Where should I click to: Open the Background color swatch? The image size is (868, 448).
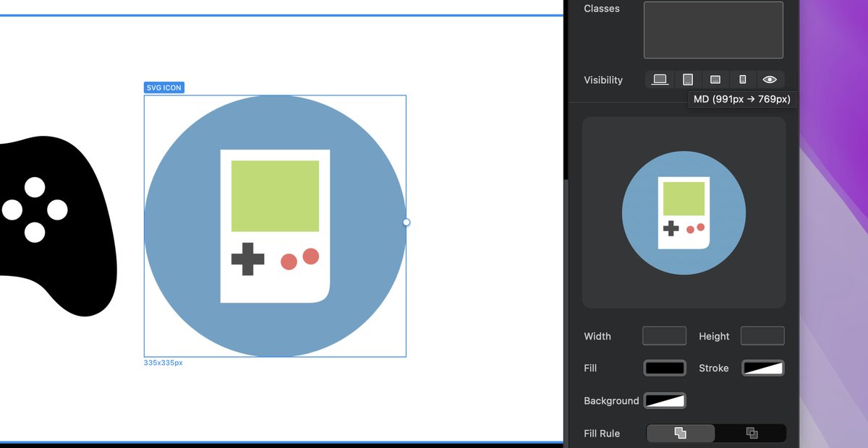click(665, 400)
